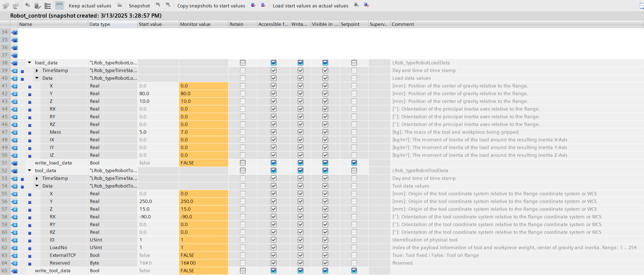Click the tag icon of row 51 write_load_data
The image size is (644, 275).
(x=14, y=163)
